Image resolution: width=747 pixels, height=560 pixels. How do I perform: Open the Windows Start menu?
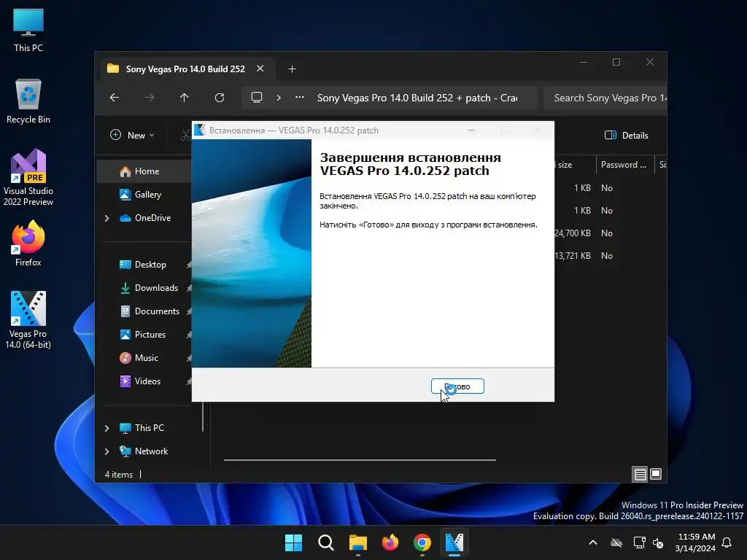[x=293, y=542]
